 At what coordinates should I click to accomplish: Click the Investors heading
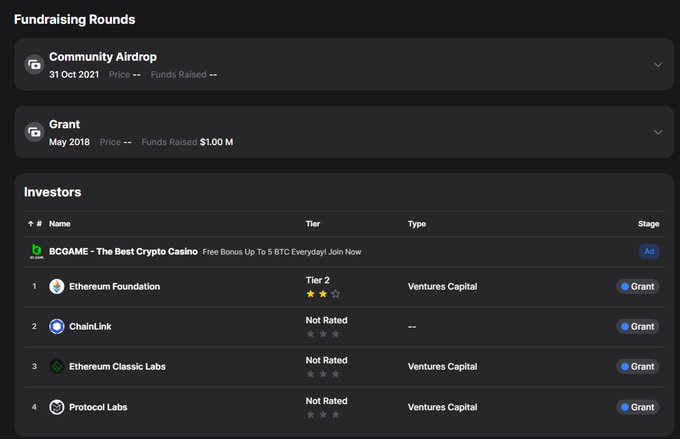52,192
